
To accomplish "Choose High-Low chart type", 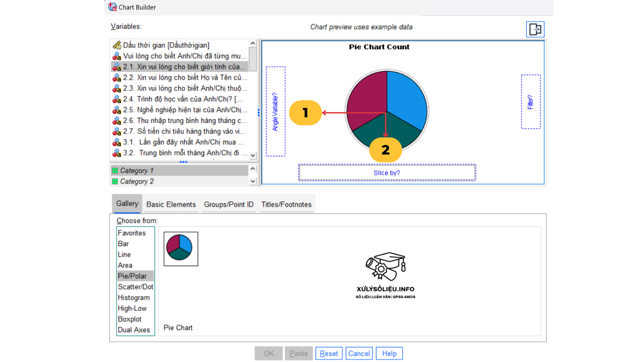I will point(136,308).
